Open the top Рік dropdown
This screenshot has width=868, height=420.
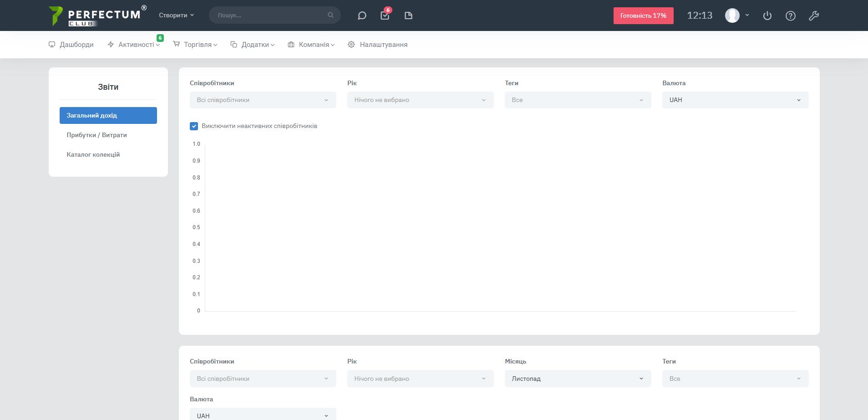point(420,100)
